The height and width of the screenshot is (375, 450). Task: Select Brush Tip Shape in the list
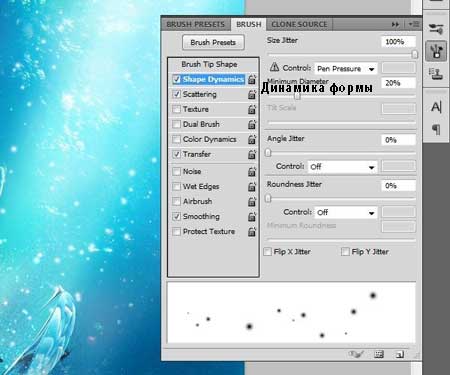[x=209, y=64]
